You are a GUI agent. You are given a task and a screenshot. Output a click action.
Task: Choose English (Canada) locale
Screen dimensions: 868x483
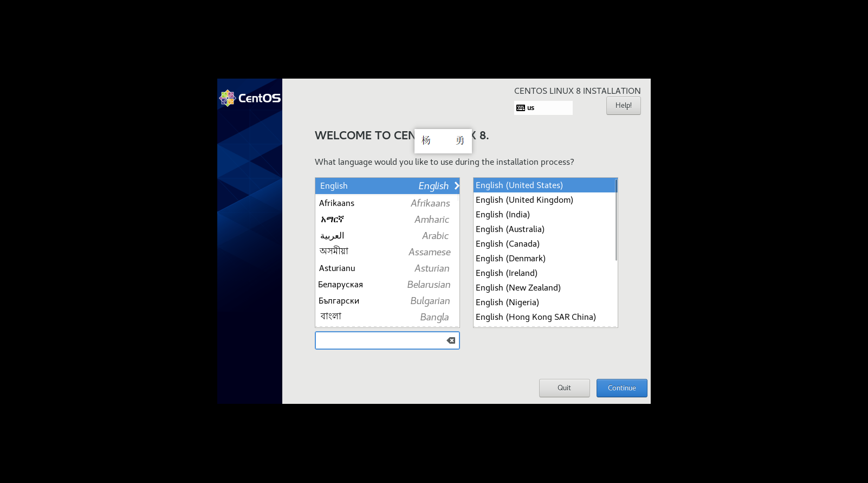545,244
